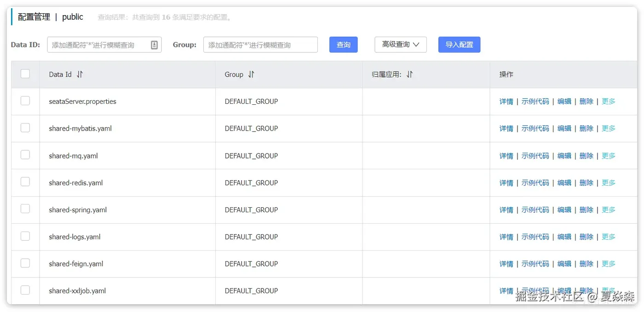Show 更多 actions for shared-logs.yaml row

coord(608,237)
